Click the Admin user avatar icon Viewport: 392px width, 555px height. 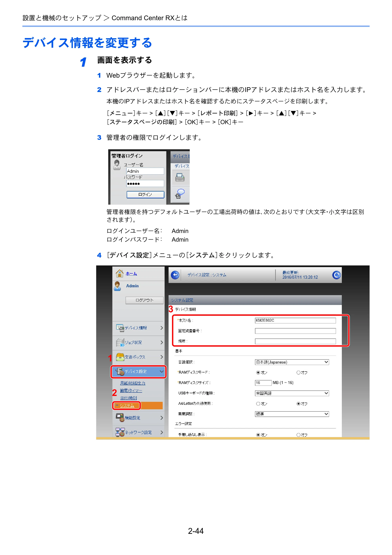tap(118, 286)
